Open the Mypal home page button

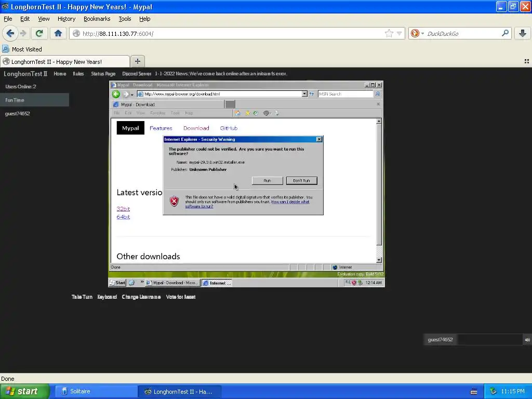click(58, 33)
